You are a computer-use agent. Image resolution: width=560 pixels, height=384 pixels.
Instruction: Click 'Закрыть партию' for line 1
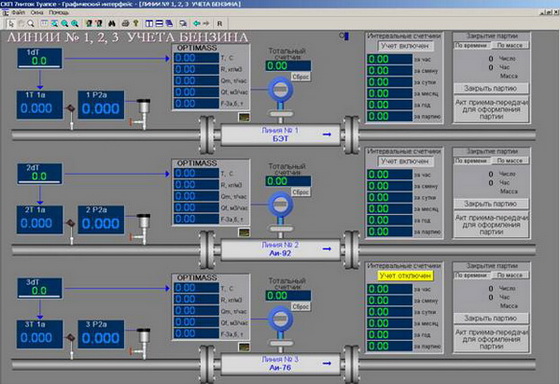click(491, 88)
